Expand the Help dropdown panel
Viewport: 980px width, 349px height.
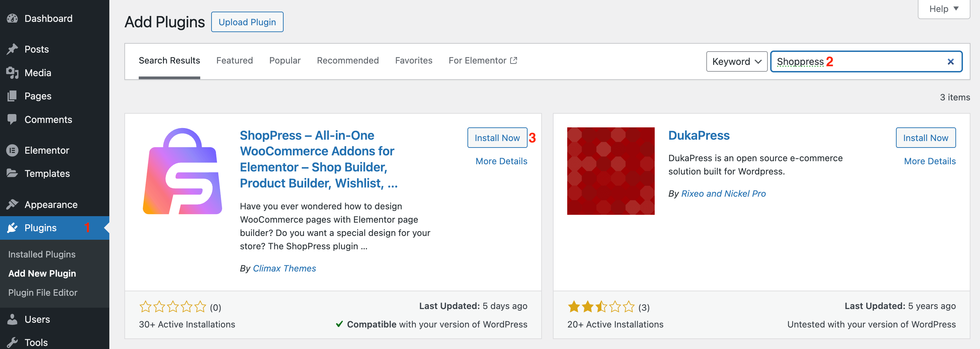click(943, 9)
